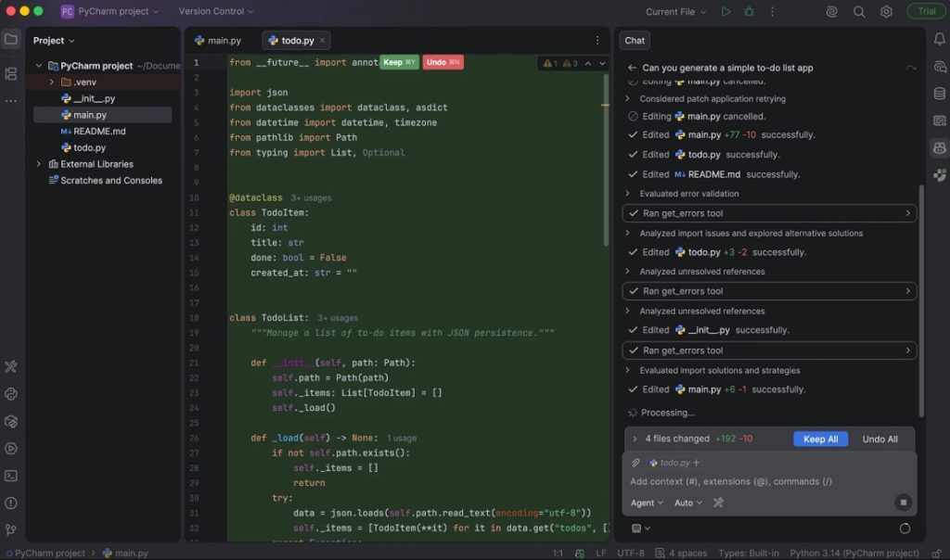Select __init__.py in the project tree
The image size is (950, 560).
(94, 98)
